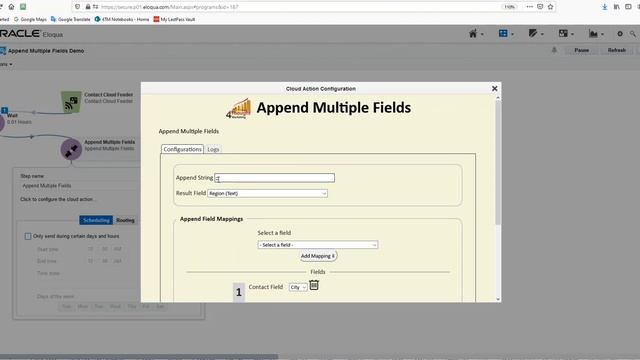Viewport: 640px width, 360px height.
Task: Open the 4TM Notebooks - Home bookmark
Action: pos(122,19)
